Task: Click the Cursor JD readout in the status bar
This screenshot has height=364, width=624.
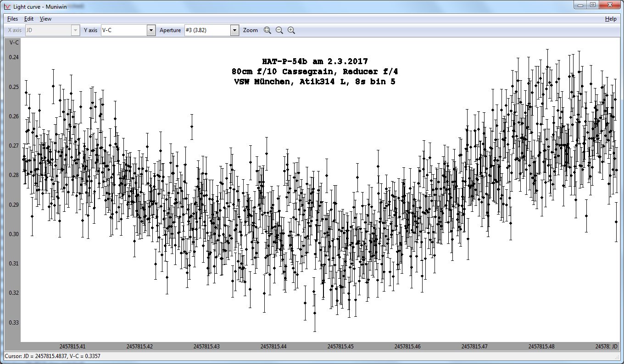Action: pos(52,356)
